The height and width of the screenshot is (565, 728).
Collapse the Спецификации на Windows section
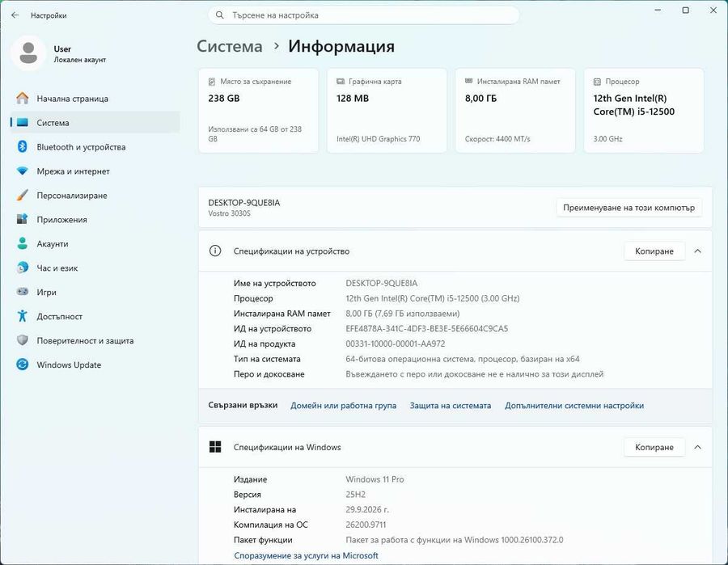coord(697,447)
